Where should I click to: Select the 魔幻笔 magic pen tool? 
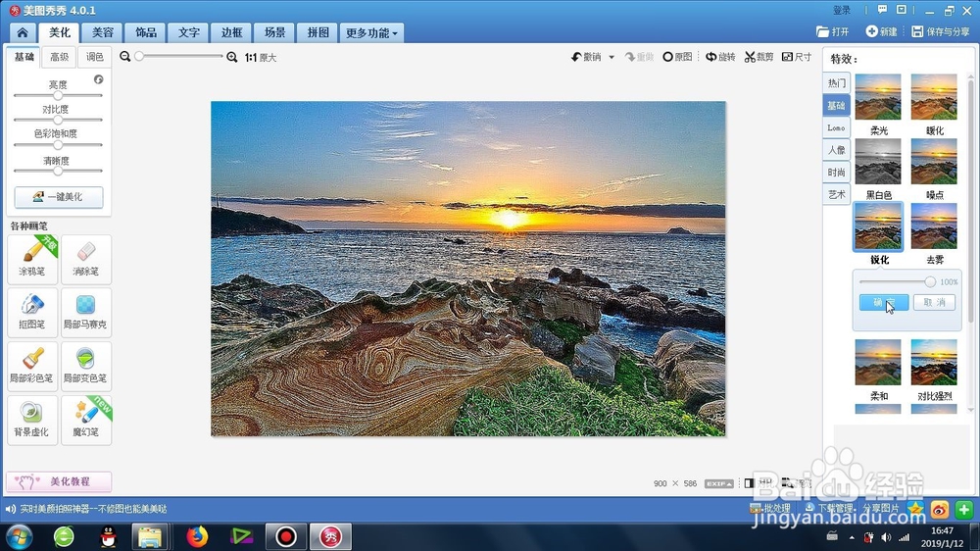(x=85, y=419)
